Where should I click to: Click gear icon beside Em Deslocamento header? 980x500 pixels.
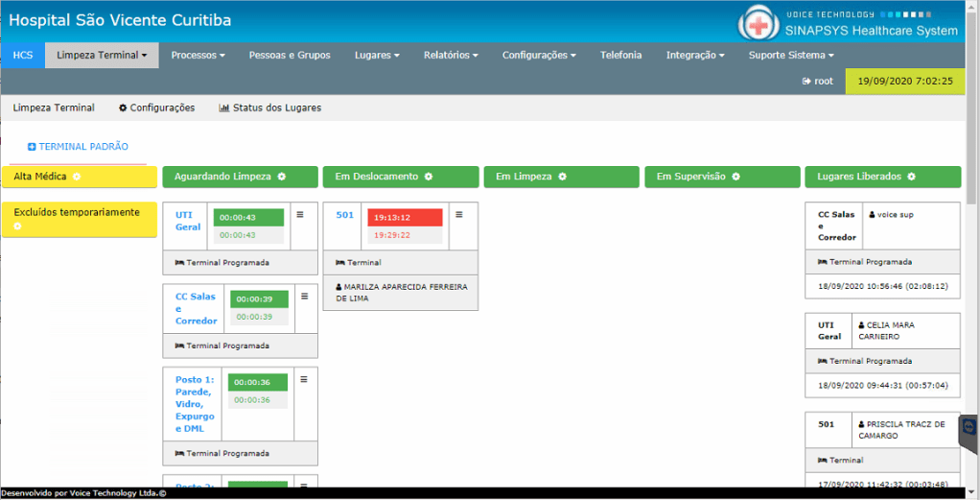(429, 177)
